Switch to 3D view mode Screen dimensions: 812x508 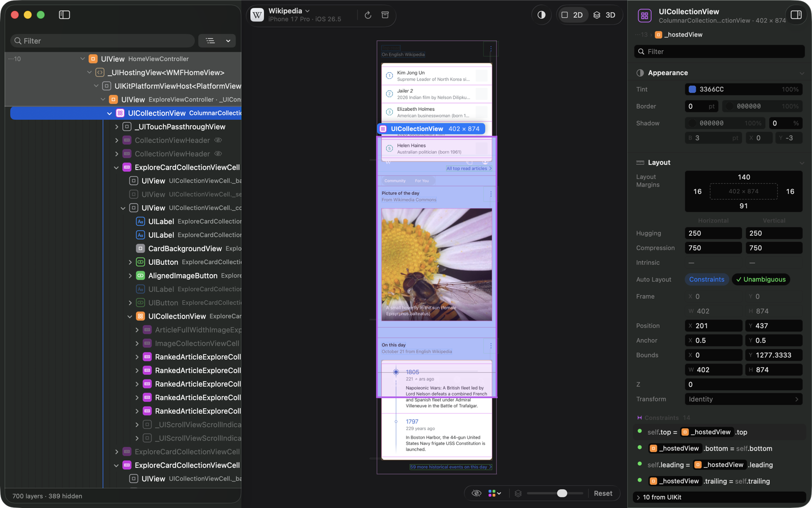pyautogui.click(x=604, y=15)
